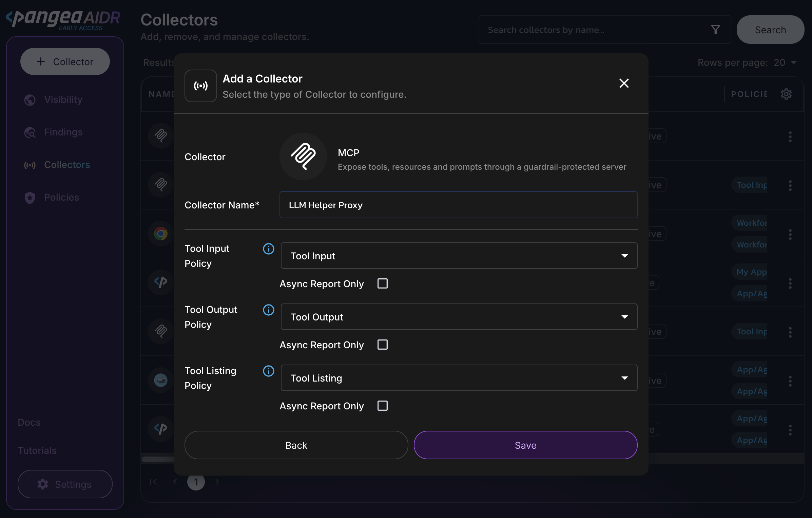This screenshot has height=518, width=812.
Task: Click the MCP collector logo icon
Action: [x=303, y=156]
